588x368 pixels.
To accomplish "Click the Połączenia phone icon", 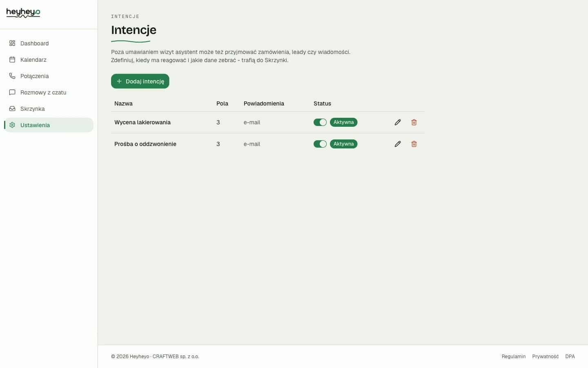I will tap(12, 76).
